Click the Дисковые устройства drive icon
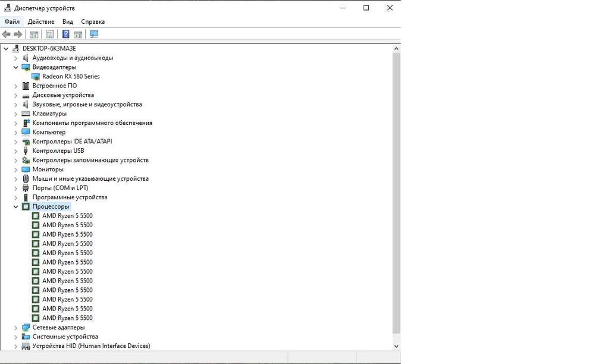The width and height of the screenshot is (595, 364). point(26,95)
